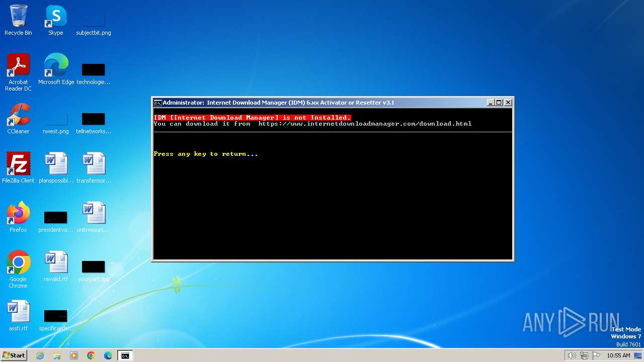This screenshot has height=362, width=644.
Task: Open the Start menu
Action: (x=14, y=355)
